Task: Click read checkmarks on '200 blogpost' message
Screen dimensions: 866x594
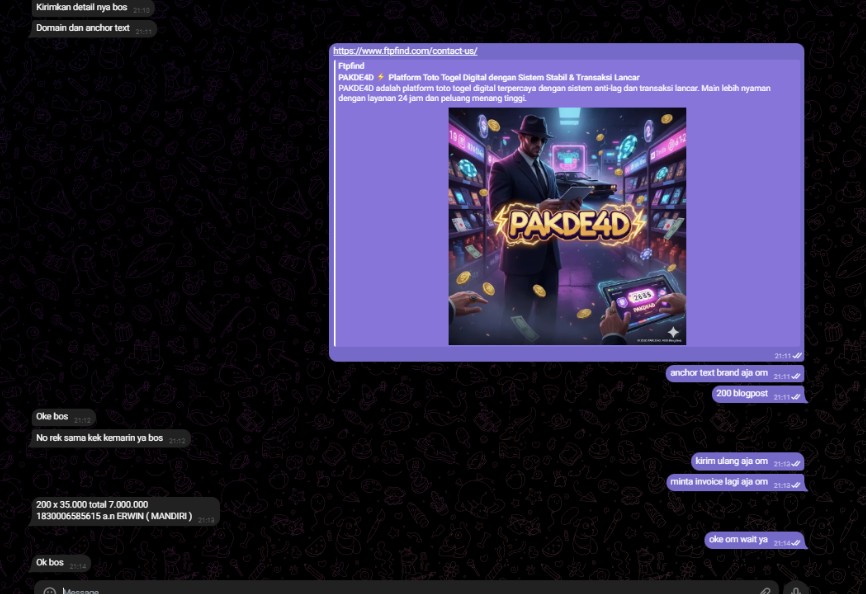Action: point(796,397)
